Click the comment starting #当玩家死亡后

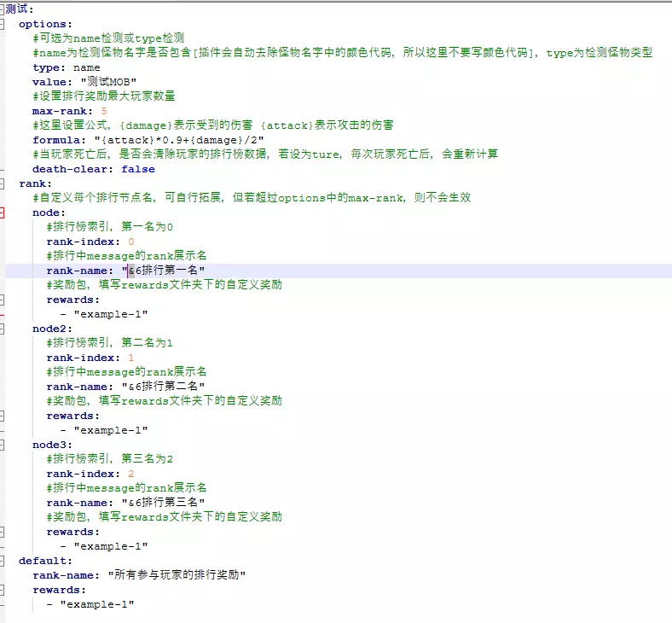point(265,154)
